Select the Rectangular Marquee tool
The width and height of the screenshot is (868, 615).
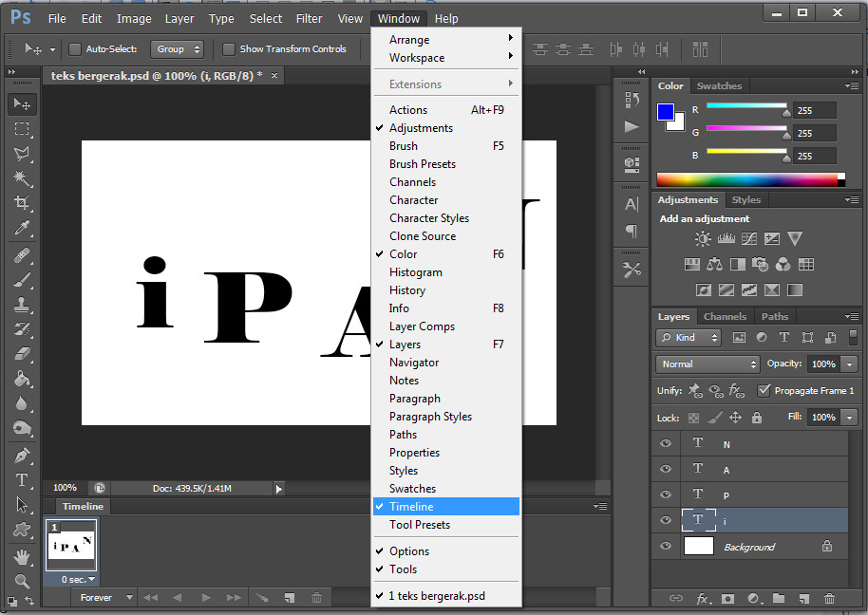22,129
